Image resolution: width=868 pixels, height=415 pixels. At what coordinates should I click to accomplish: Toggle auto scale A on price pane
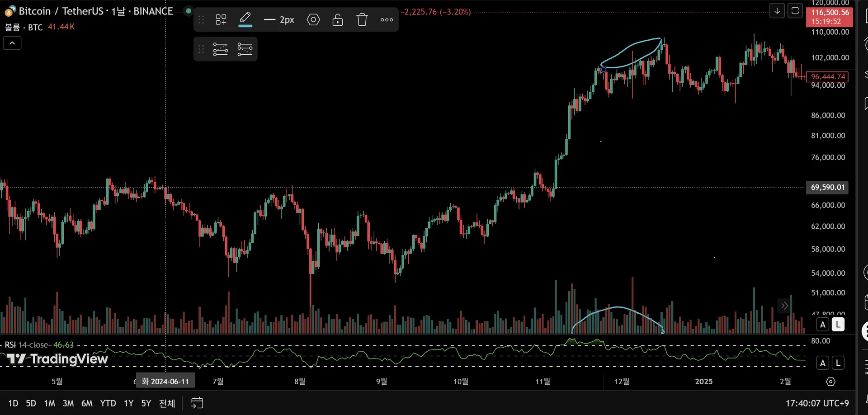(823, 324)
